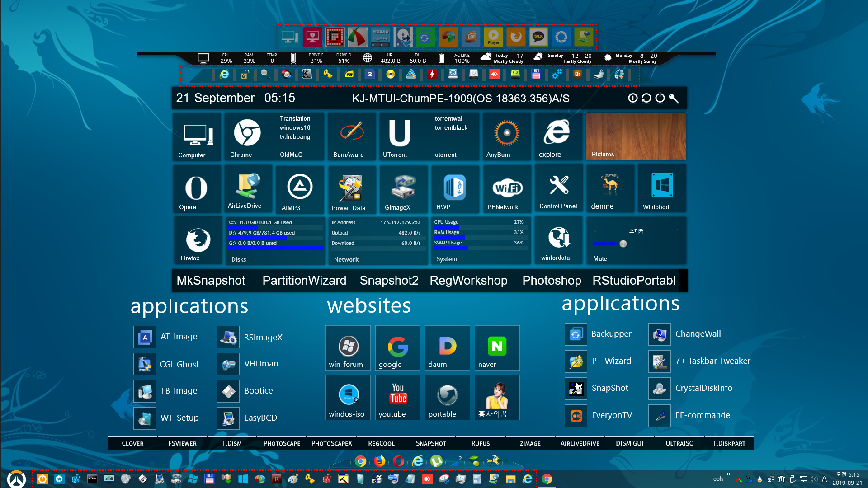
Task: Open the Control Panel tile
Action: 558,188
